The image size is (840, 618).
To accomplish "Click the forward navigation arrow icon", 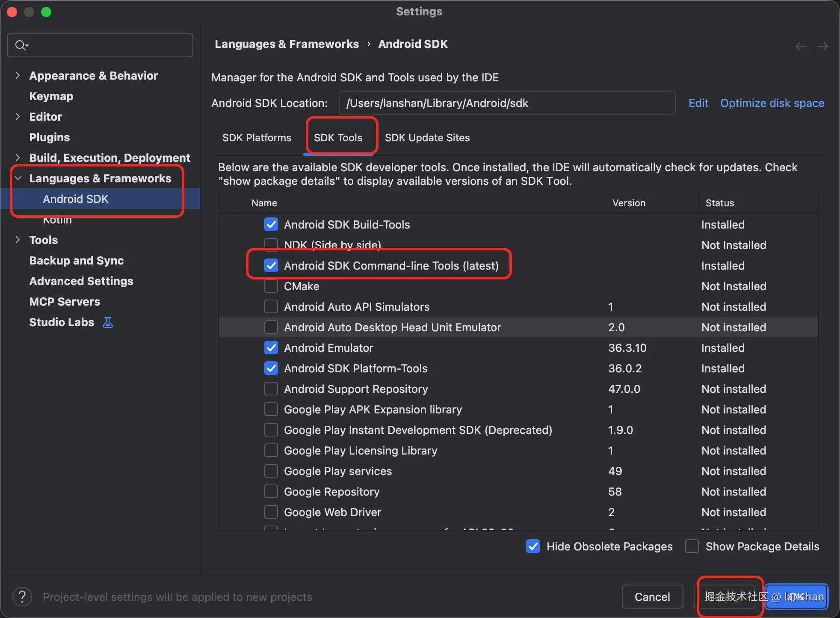I will [822, 46].
